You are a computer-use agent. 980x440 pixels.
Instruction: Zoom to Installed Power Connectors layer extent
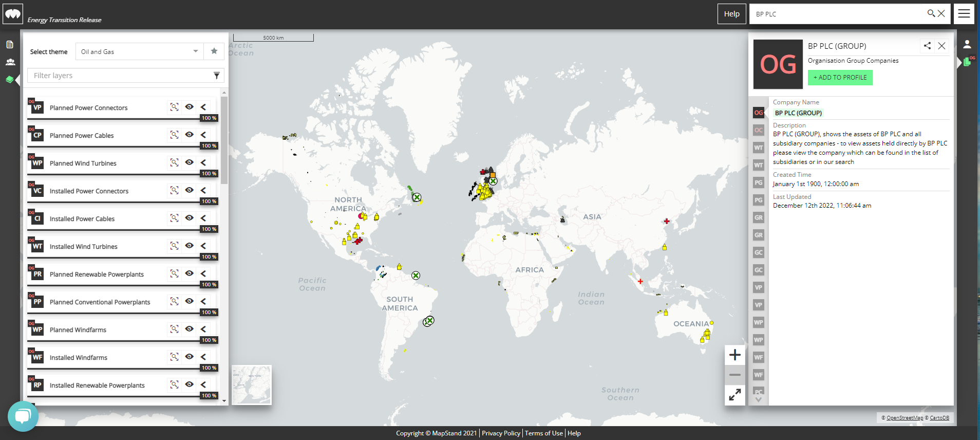pos(175,190)
